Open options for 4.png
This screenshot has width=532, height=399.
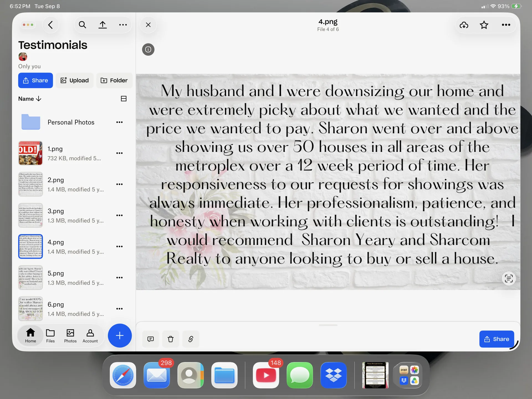coord(119,246)
